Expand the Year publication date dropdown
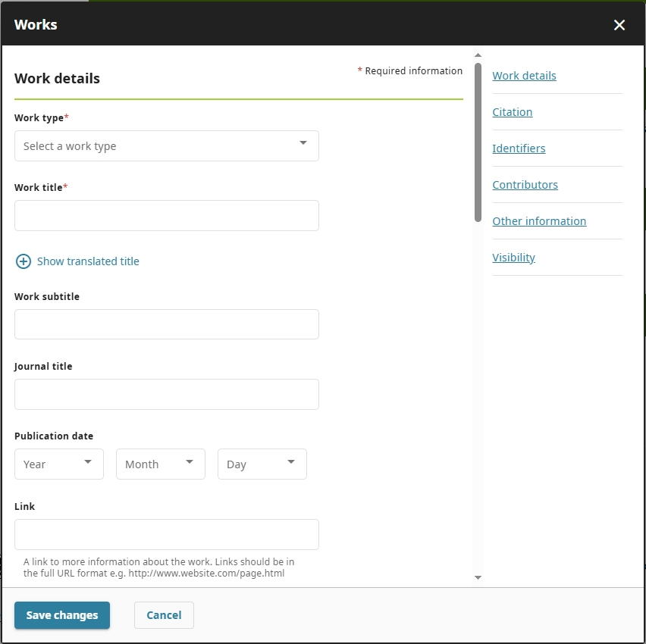The image size is (646, 644). [x=59, y=464]
